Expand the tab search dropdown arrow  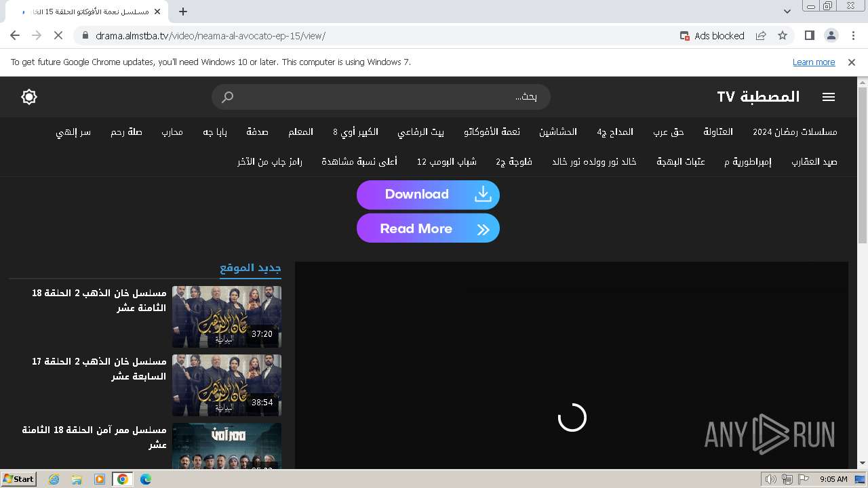787,12
